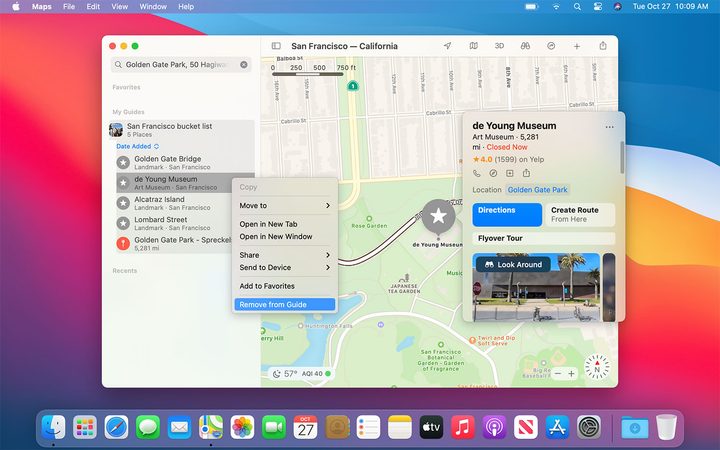Choose Open in New Window

click(285, 236)
